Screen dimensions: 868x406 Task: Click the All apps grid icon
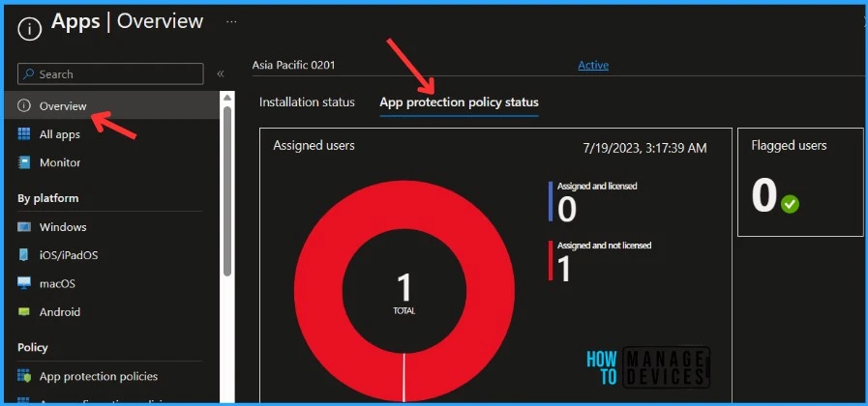[x=24, y=134]
